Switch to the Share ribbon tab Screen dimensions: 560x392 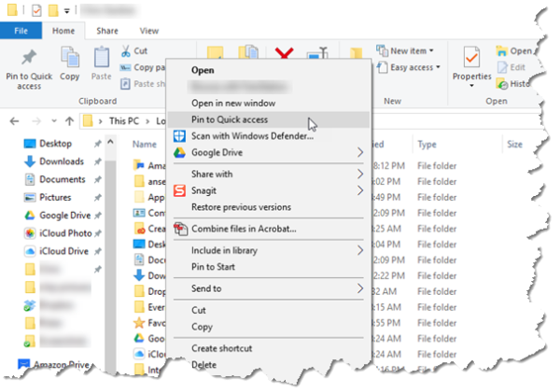coord(107,31)
